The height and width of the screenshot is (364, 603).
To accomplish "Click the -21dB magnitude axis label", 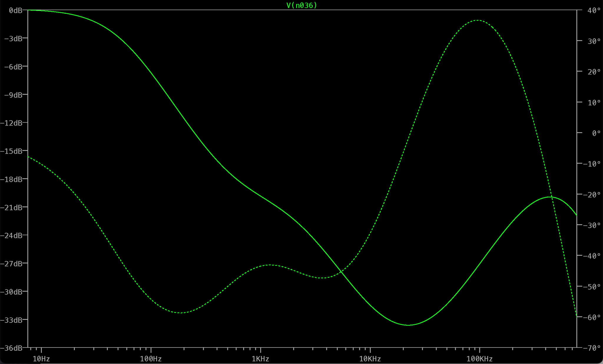I will pyautogui.click(x=11, y=207).
